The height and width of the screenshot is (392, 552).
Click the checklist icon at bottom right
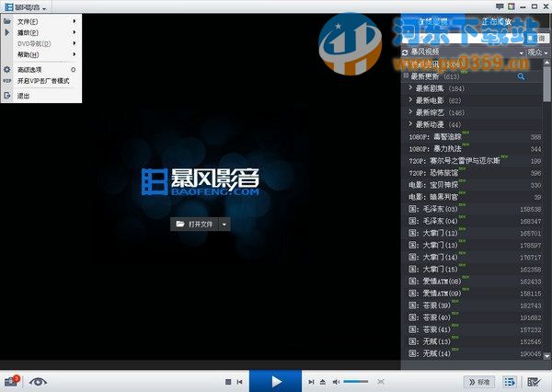point(534,382)
